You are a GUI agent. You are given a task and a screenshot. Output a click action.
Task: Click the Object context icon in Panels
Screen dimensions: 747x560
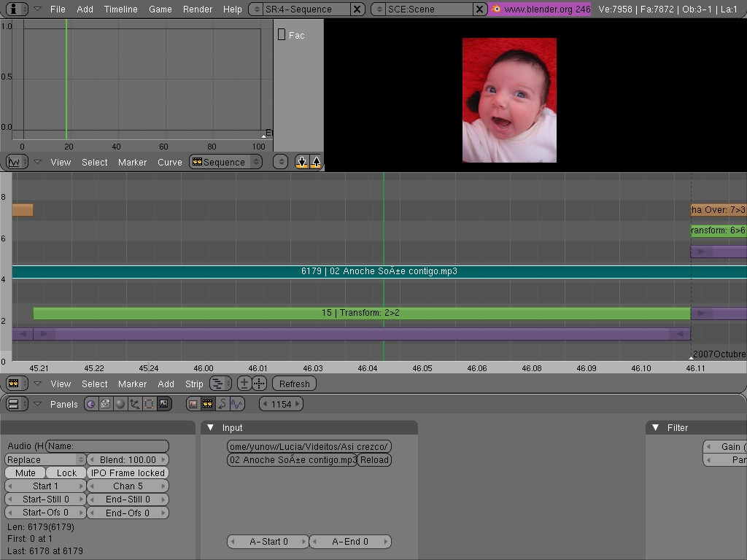tap(135, 403)
